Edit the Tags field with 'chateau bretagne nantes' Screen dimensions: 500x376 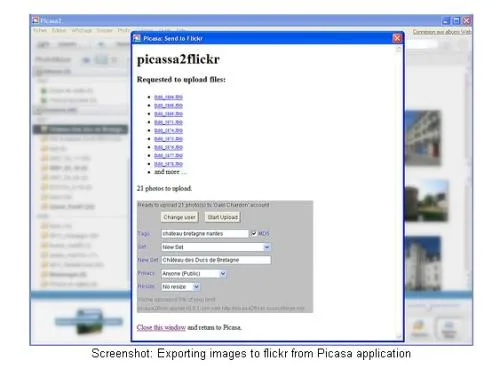205,234
